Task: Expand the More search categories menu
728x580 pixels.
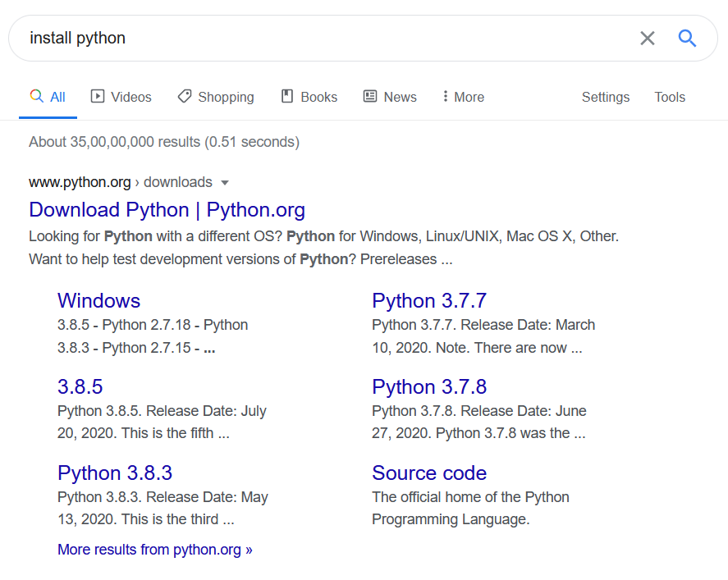Action: click(463, 97)
